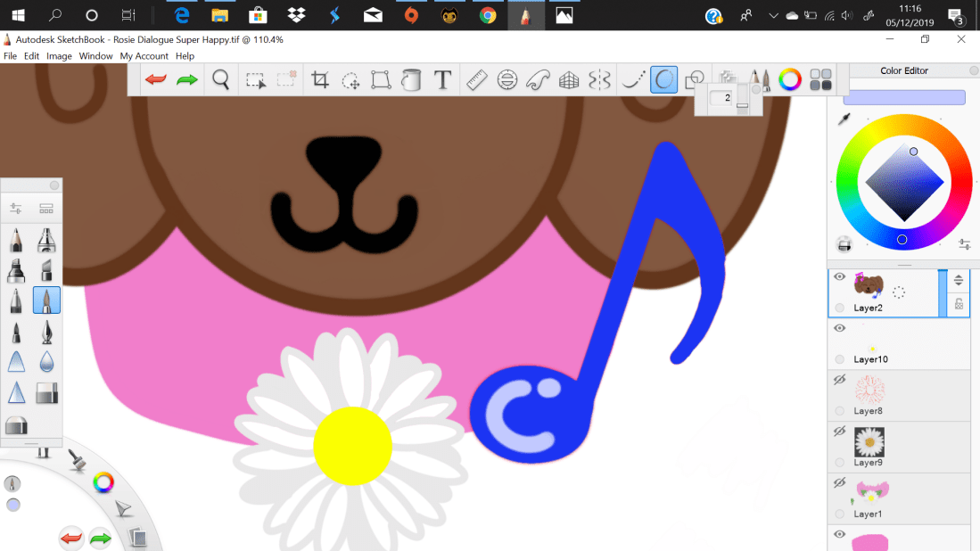Pick the pencil brush in the palette
The image size is (980, 551).
(x=16, y=241)
